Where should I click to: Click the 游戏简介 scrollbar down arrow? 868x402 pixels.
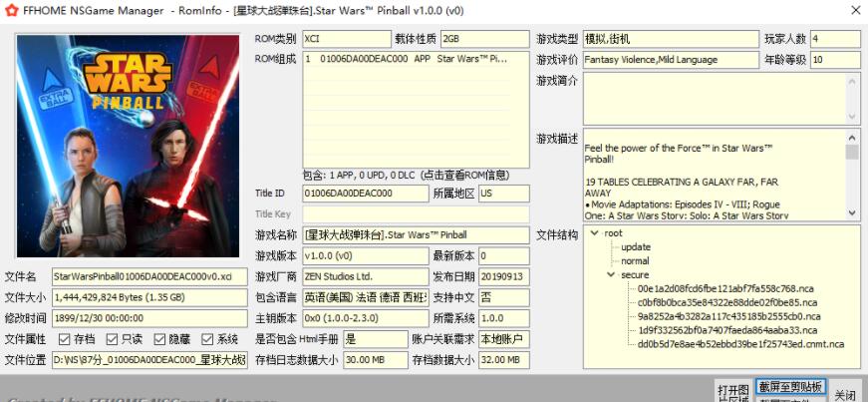point(852,118)
